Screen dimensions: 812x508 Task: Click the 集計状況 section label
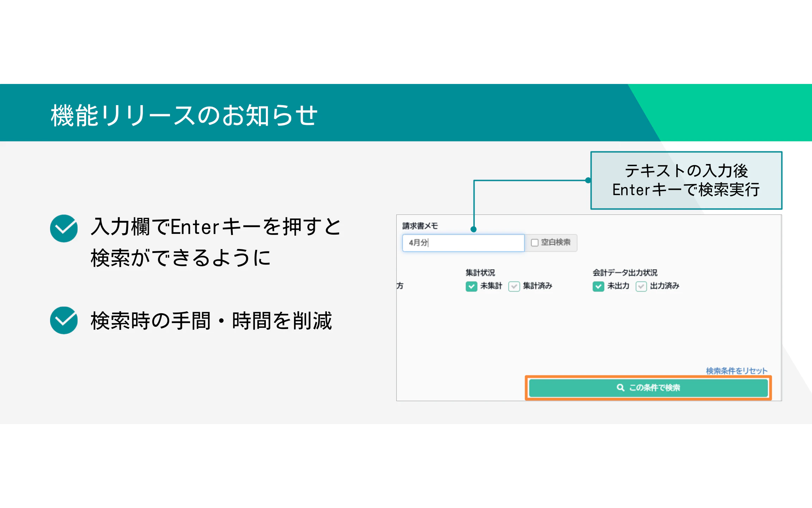click(480, 272)
